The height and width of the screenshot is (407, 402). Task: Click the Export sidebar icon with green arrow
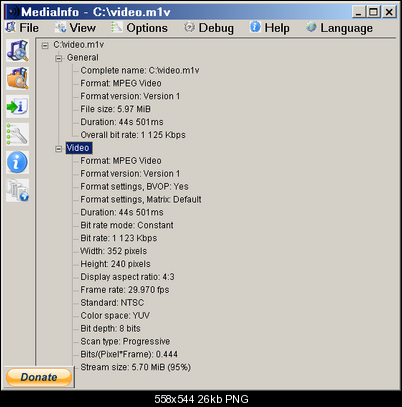click(x=17, y=106)
